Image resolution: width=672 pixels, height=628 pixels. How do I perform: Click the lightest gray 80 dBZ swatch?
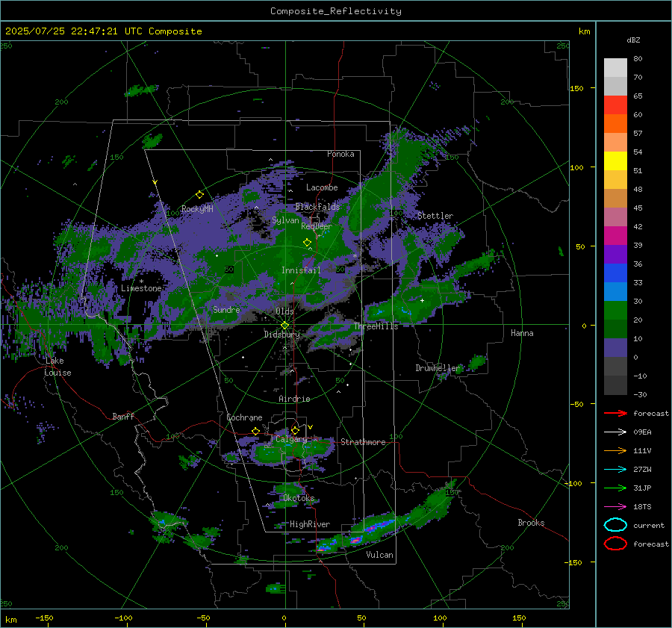pos(615,68)
